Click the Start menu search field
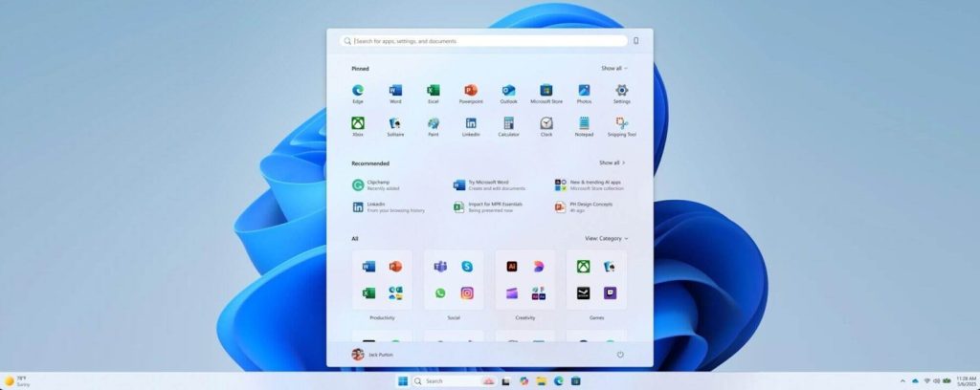Screen dimensions: 980x390 pyautogui.click(x=483, y=41)
